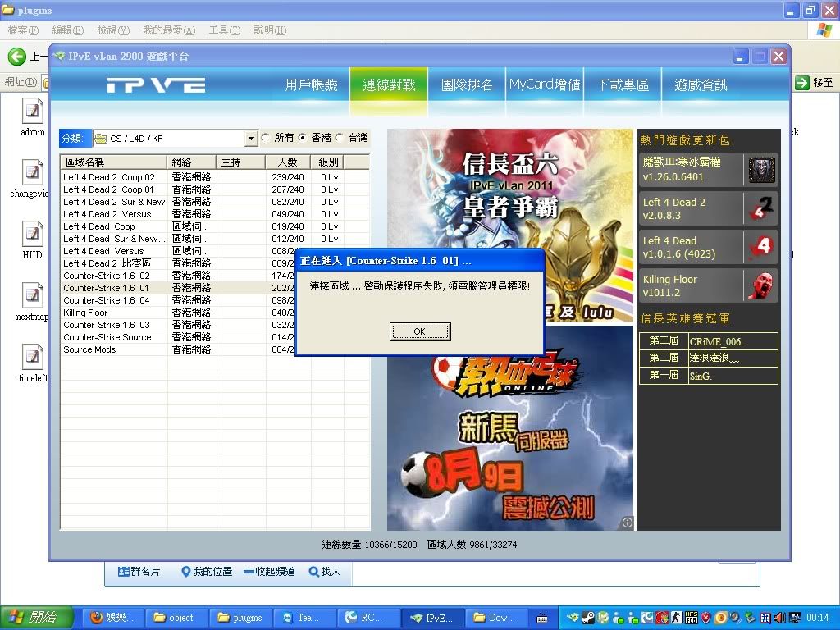Select the 所有 radio button
Screen dimensions: 840x630
click(266, 138)
